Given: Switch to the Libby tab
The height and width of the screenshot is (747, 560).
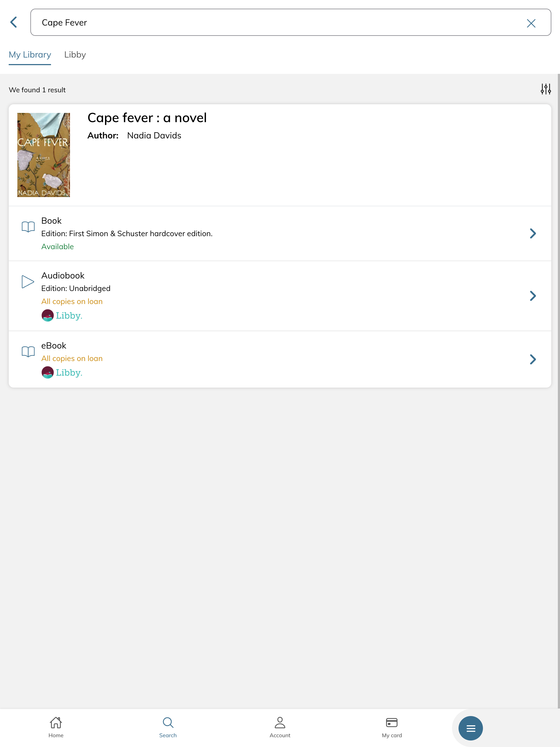Looking at the screenshot, I should point(75,55).
